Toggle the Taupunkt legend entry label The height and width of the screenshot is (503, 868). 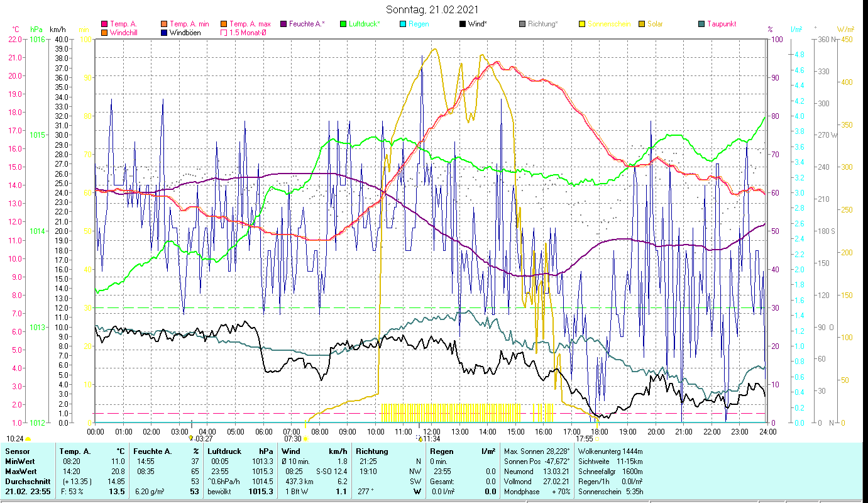(x=721, y=25)
